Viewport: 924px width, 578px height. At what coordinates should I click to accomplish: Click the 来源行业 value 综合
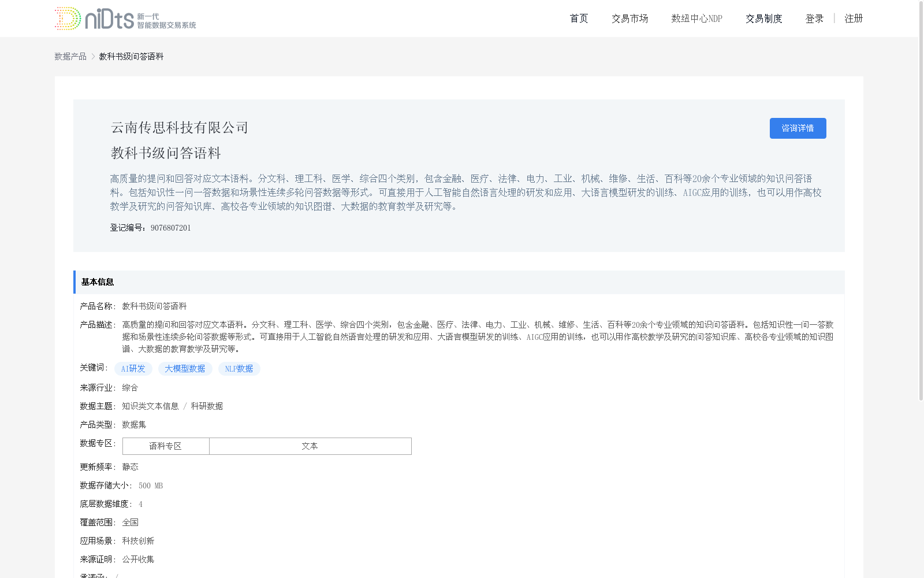[x=130, y=388]
